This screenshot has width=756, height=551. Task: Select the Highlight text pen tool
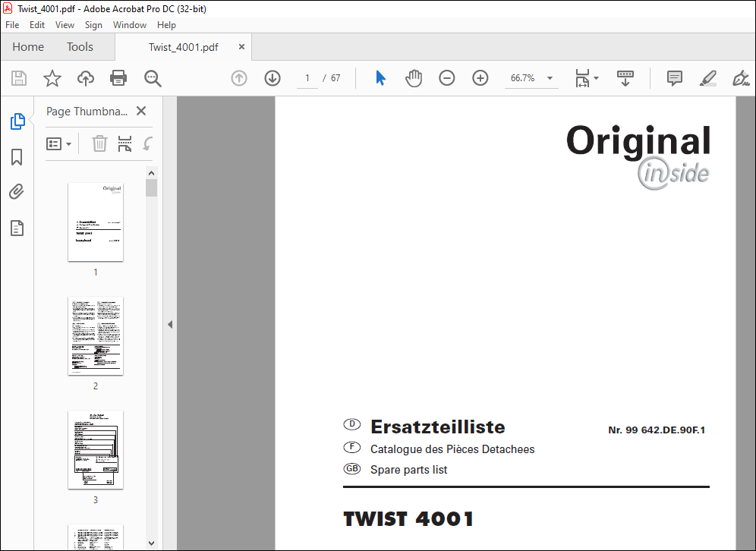coord(707,78)
